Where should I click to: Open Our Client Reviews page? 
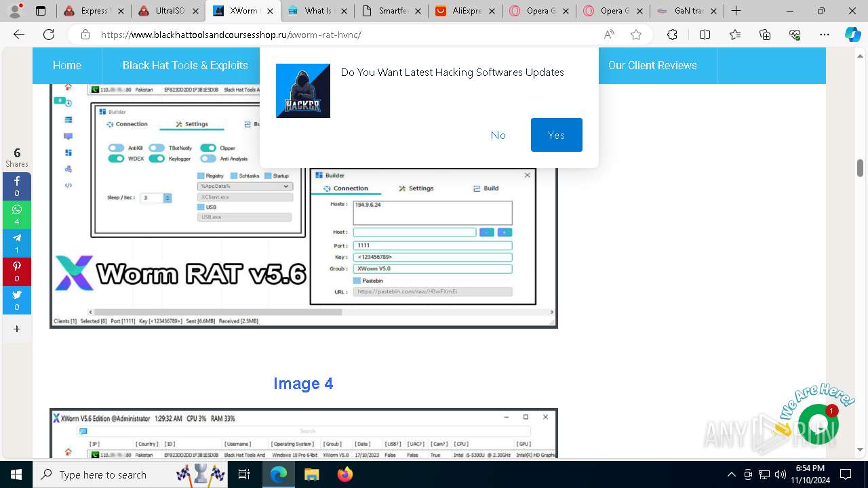click(x=652, y=65)
